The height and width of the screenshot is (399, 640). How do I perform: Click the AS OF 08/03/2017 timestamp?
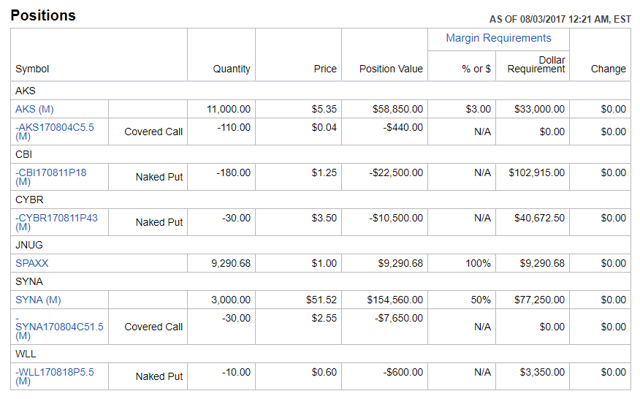pyautogui.click(x=560, y=19)
